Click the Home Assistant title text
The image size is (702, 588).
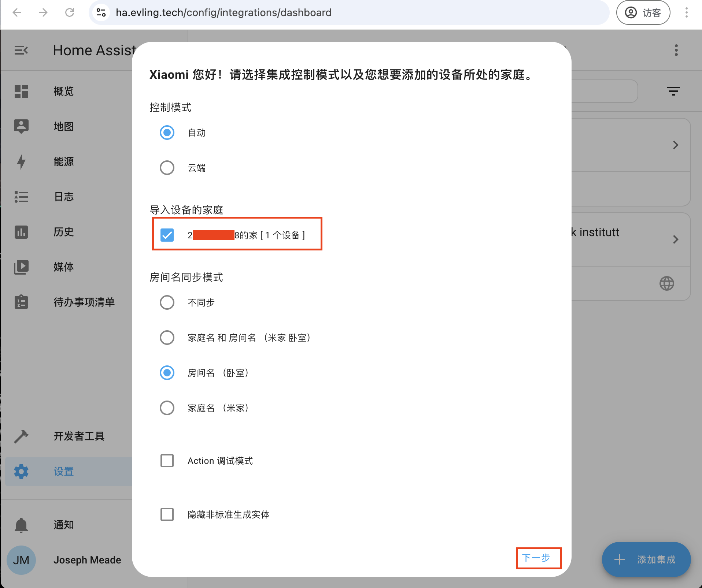[x=94, y=50]
